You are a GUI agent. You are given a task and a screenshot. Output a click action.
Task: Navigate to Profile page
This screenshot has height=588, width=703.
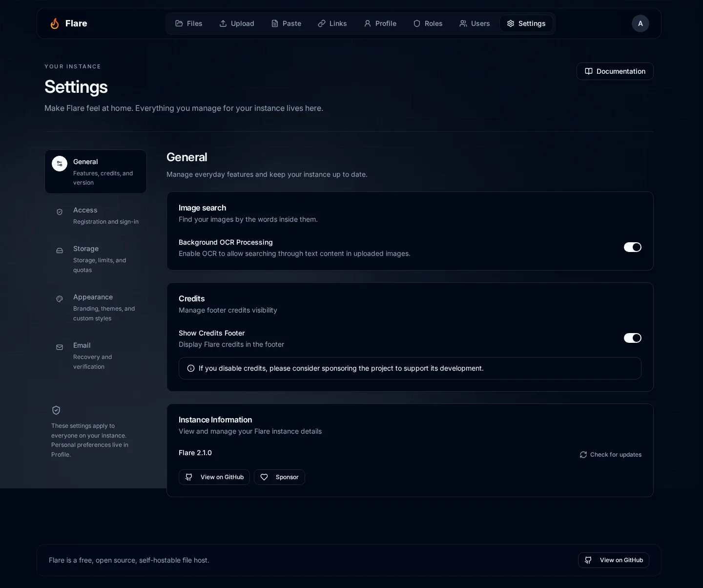pyautogui.click(x=380, y=23)
